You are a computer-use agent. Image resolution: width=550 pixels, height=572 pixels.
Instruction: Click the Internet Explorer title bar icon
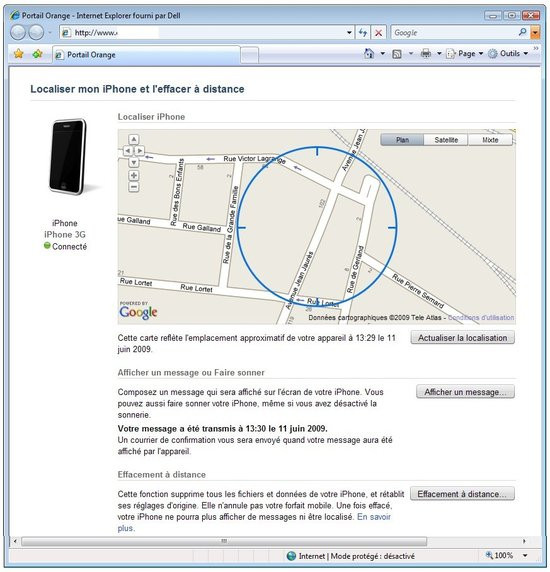15,15
